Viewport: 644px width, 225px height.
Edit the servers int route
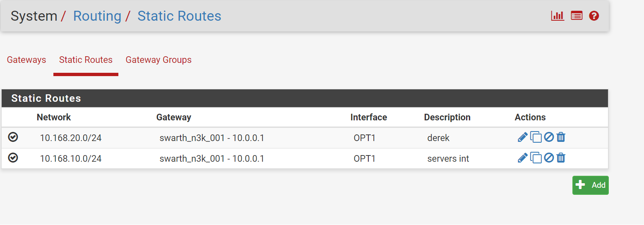point(523,158)
